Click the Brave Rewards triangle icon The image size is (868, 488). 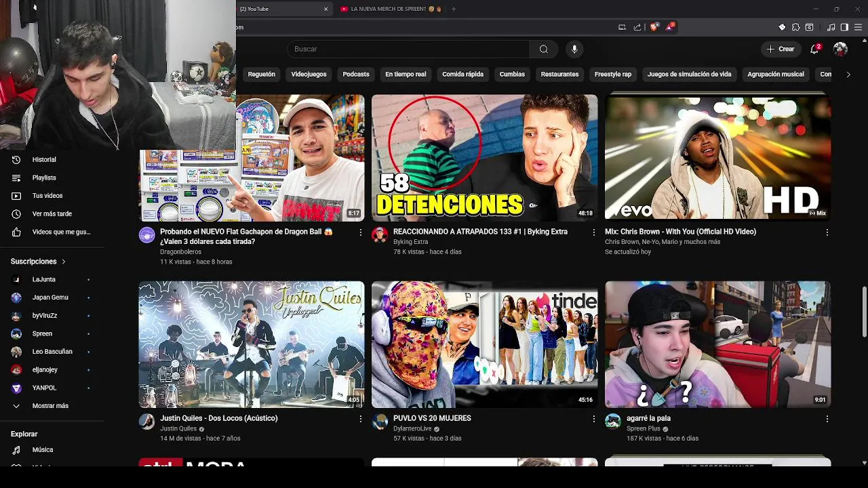(x=670, y=27)
